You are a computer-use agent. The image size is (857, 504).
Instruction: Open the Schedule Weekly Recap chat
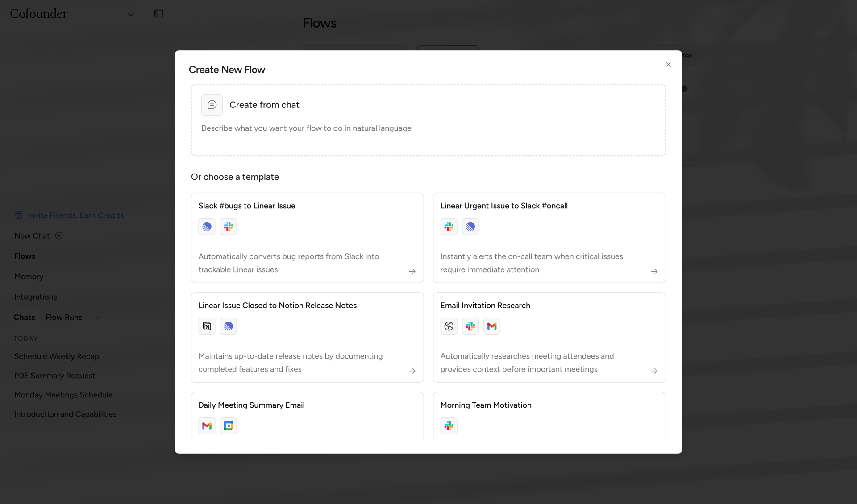[56, 356]
